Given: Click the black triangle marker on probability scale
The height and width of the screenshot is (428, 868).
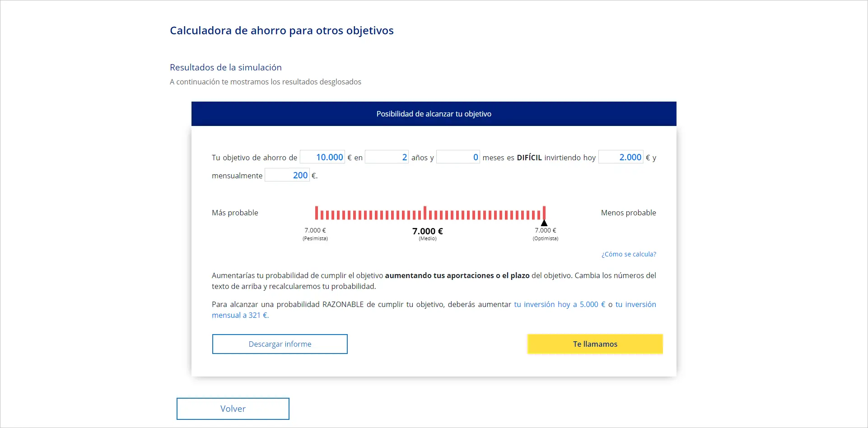Looking at the screenshot, I should pyautogui.click(x=544, y=223).
